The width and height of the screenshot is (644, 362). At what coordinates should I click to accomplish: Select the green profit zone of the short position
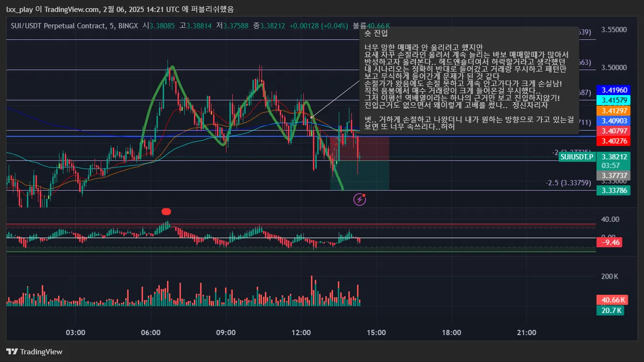coord(359,176)
